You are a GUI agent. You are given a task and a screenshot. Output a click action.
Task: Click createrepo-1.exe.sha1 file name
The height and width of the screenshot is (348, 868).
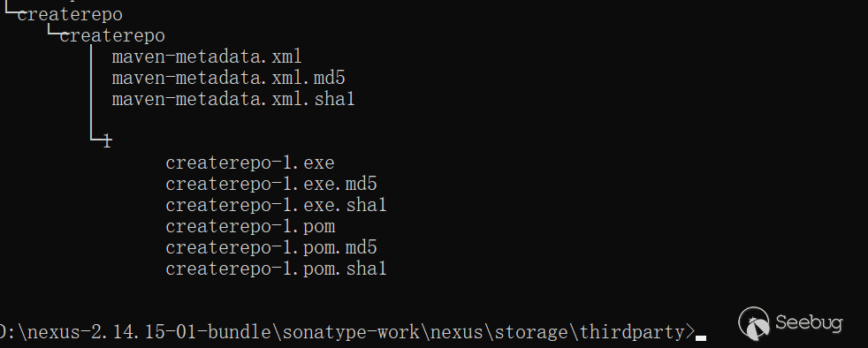pos(276,205)
